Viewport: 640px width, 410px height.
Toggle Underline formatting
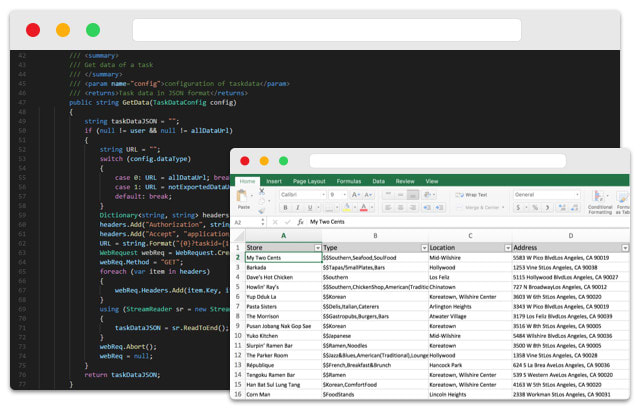(310, 208)
